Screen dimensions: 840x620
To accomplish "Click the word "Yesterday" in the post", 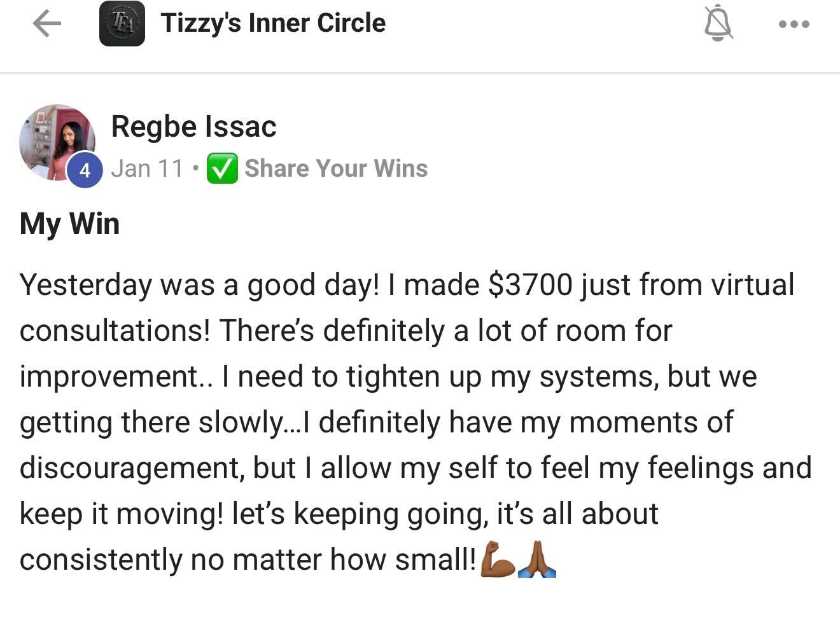I will tap(85, 285).
